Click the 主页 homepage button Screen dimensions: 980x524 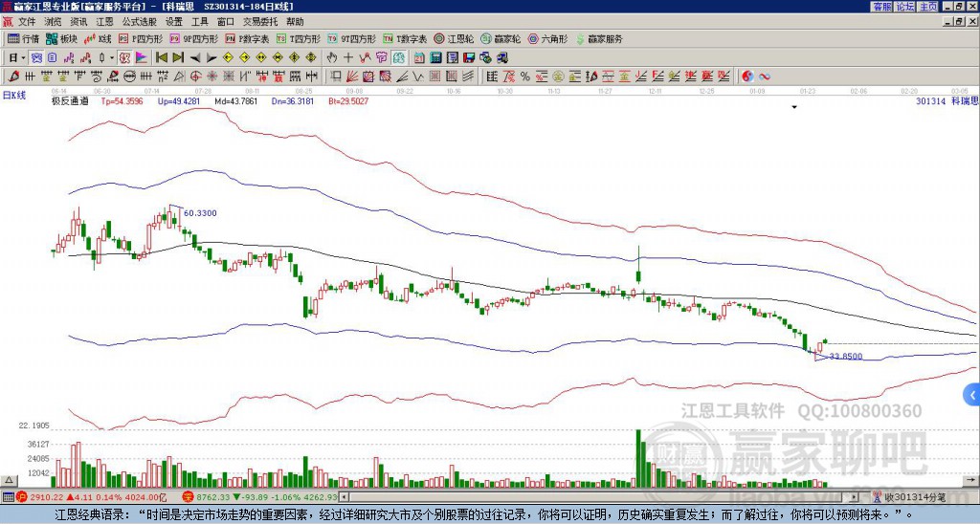tap(927, 7)
